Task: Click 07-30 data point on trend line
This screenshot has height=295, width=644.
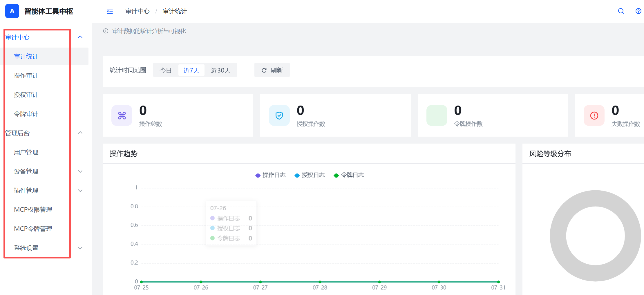Action: [439, 282]
